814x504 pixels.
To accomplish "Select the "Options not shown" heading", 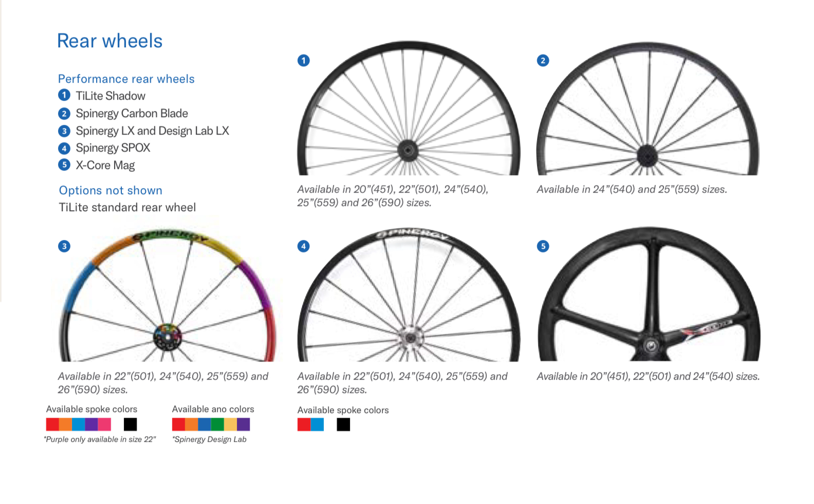I will coord(110,191).
